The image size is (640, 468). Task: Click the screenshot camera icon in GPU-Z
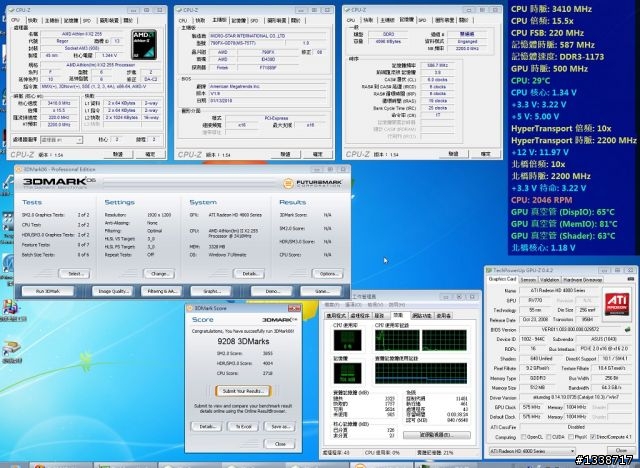[631, 279]
